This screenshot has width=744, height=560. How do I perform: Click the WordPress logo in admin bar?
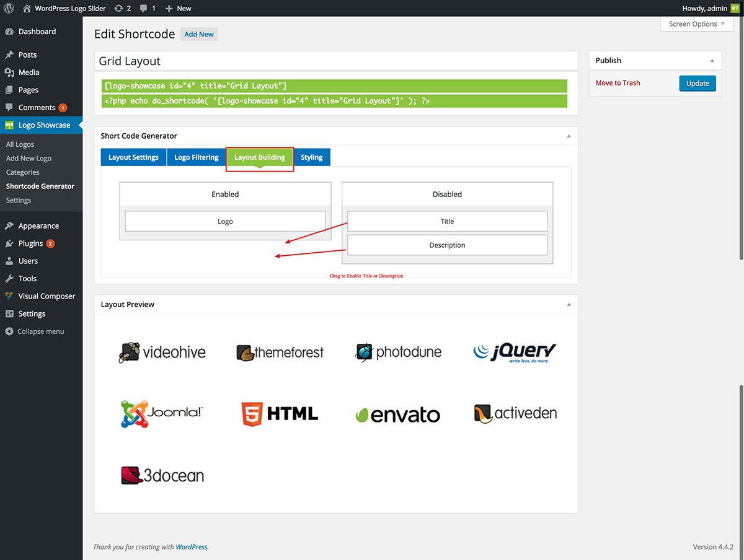click(x=9, y=9)
